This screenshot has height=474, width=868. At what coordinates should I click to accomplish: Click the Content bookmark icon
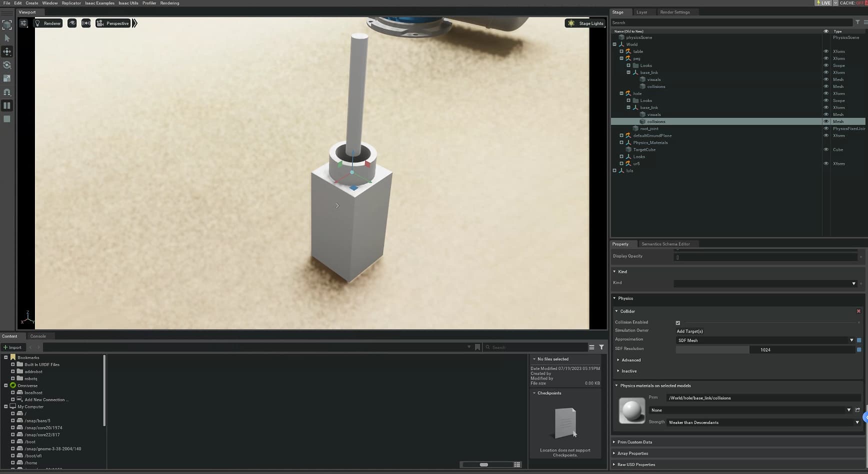click(477, 347)
